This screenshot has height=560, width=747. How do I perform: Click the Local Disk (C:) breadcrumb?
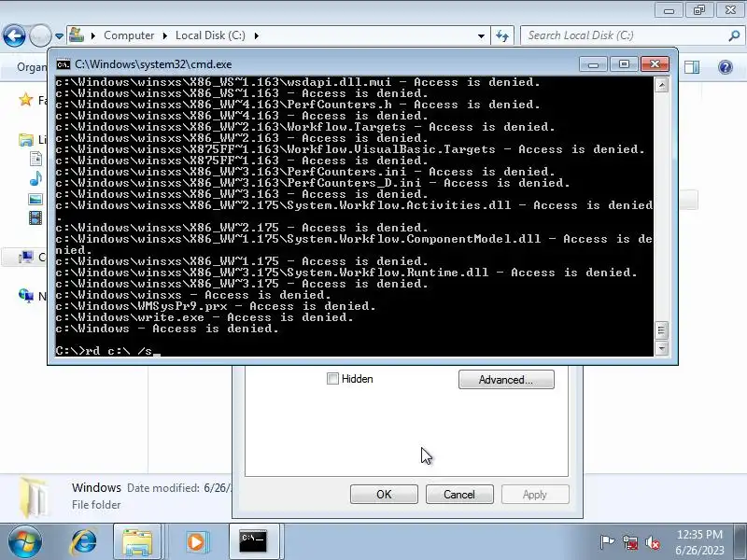[x=210, y=35]
